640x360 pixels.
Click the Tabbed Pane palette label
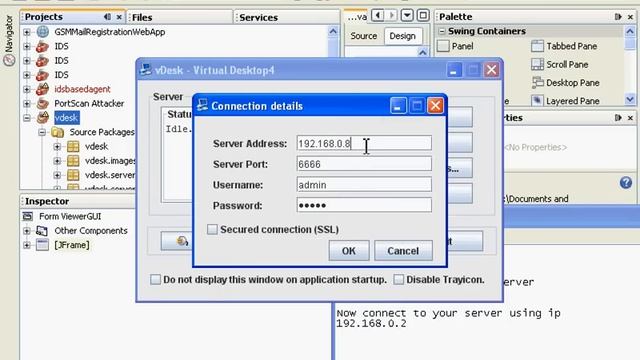(571, 46)
